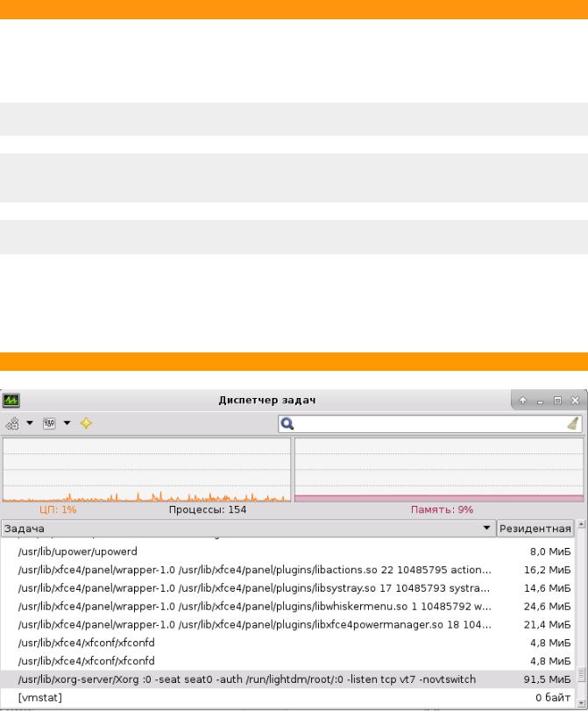Click the Процессы: 154 status label

[x=208, y=509]
